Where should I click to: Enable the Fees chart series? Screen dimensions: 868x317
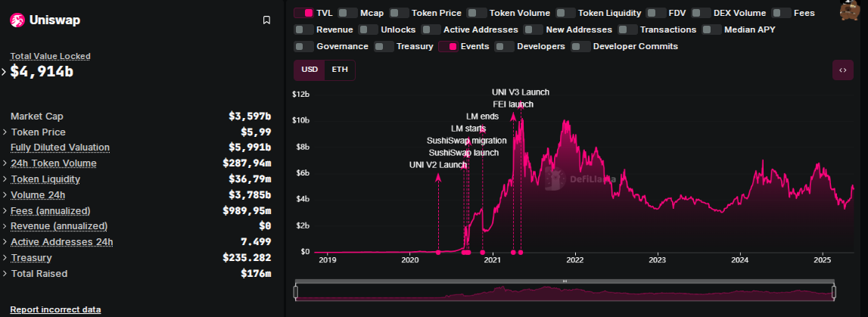point(781,13)
